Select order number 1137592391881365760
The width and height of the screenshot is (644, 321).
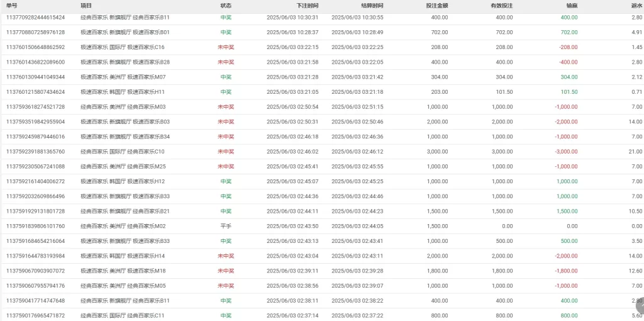point(35,152)
